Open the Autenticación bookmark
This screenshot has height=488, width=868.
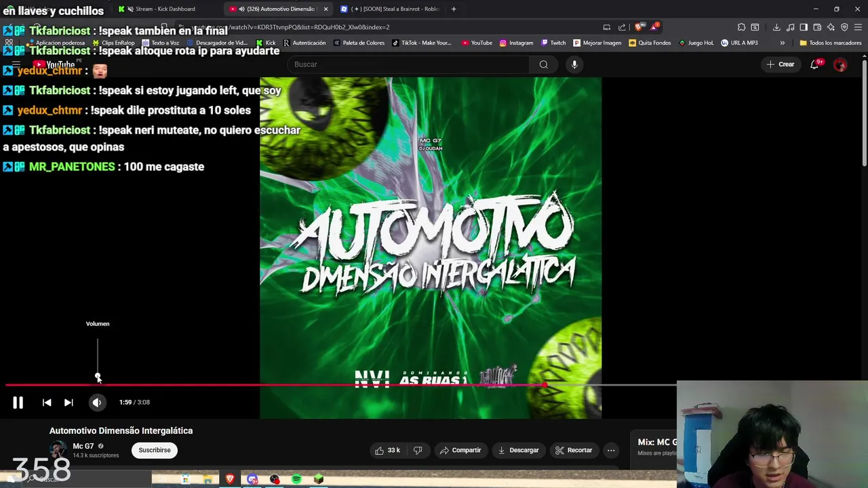point(304,43)
